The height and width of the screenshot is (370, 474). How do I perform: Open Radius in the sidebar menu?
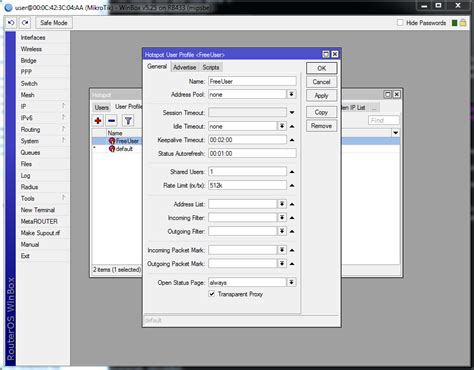coord(29,187)
